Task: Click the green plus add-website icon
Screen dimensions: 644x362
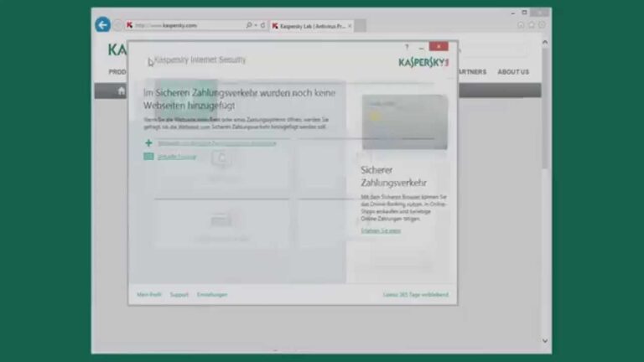Action: (148, 142)
